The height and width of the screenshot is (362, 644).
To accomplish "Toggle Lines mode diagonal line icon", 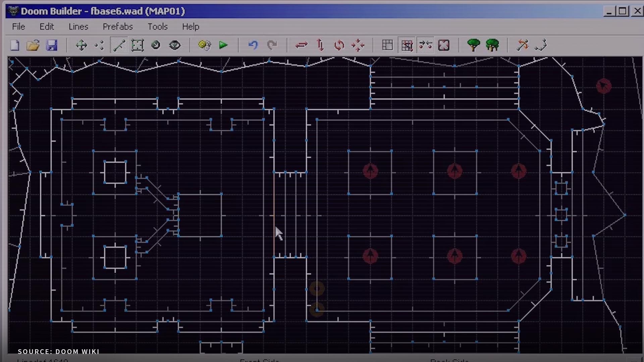I will (119, 45).
